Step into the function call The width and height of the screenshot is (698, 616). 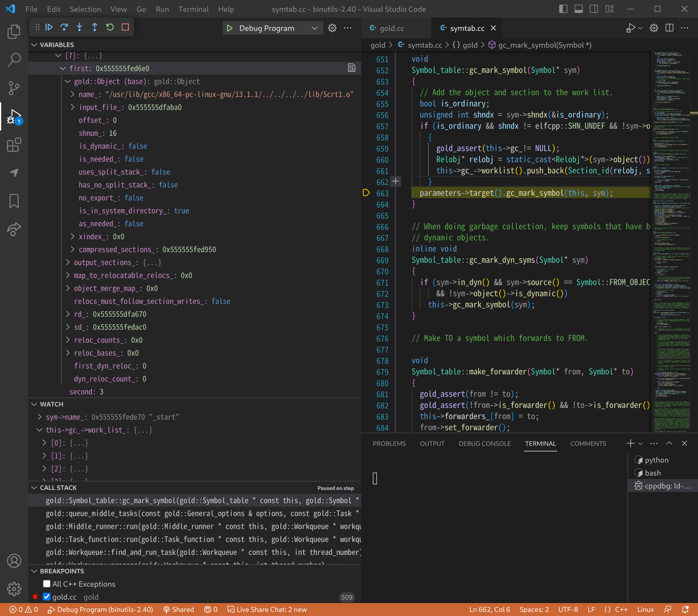[x=79, y=27]
